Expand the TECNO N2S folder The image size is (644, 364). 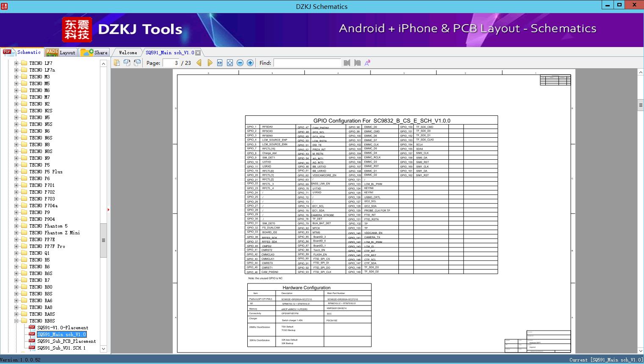coord(16,111)
